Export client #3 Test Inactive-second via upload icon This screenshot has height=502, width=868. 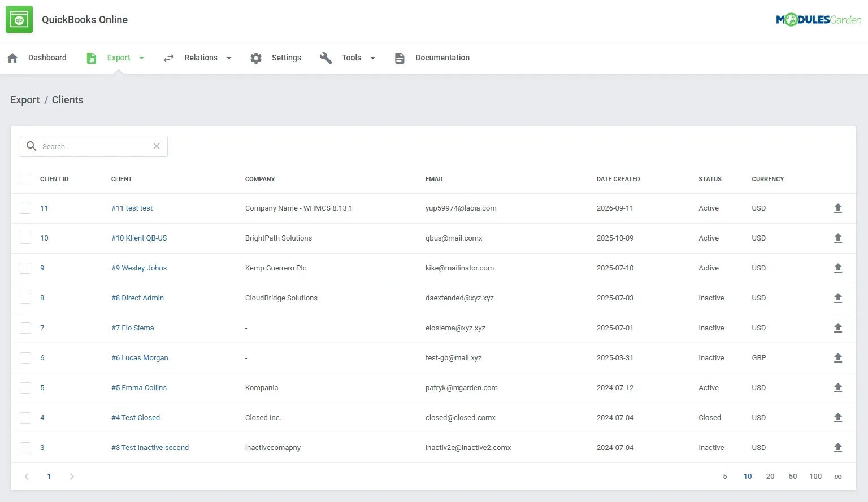pyautogui.click(x=838, y=448)
